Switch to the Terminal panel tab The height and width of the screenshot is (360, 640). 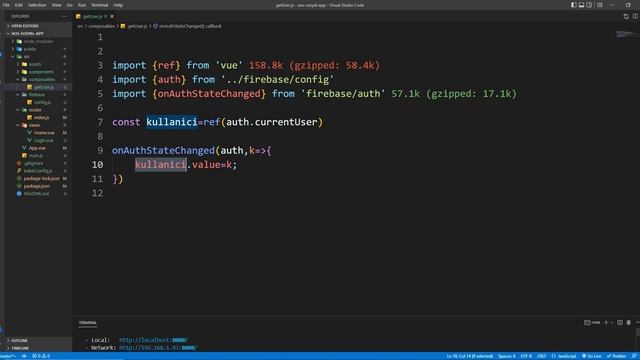pos(88,323)
